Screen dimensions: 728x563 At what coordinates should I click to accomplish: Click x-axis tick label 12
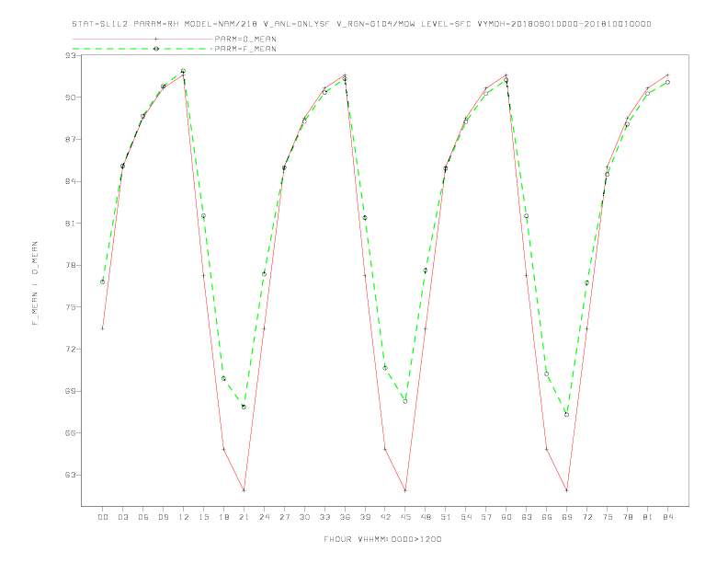[x=184, y=517]
